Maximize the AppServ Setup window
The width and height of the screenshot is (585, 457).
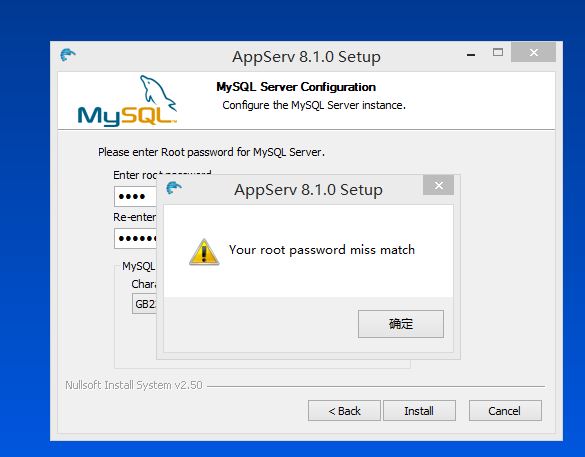point(498,53)
